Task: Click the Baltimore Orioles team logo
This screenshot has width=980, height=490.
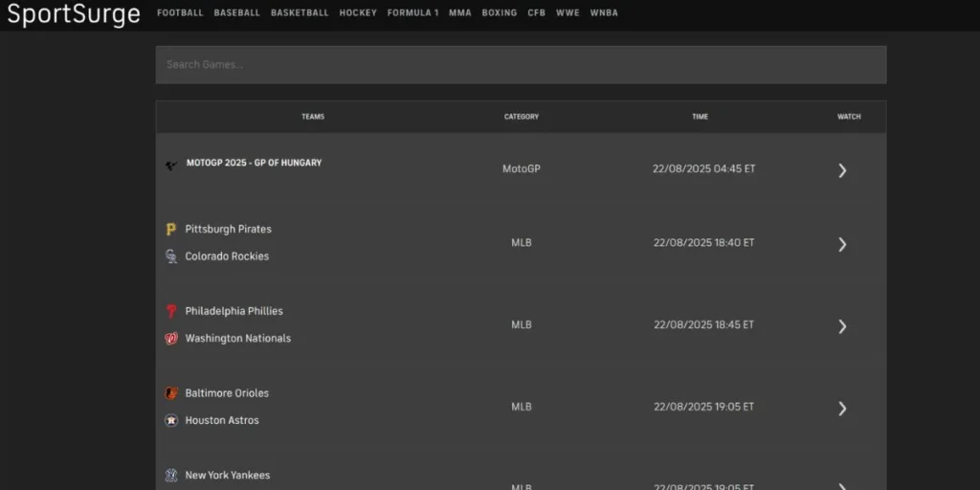Action: tap(170, 393)
